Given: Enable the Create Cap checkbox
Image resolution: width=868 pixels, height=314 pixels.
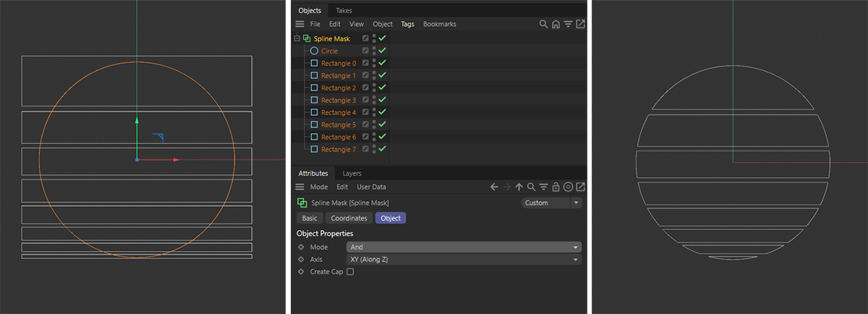Looking at the screenshot, I should click(x=350, y=271).
